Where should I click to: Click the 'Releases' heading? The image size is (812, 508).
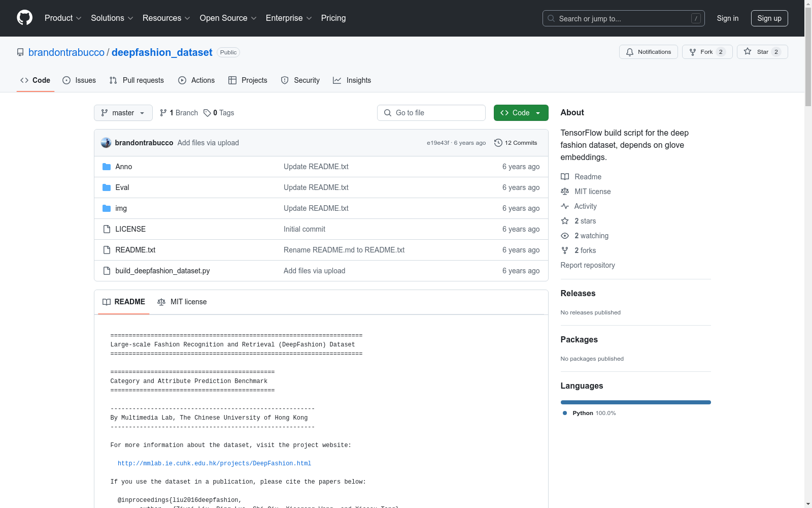click(x=578, y=293)
